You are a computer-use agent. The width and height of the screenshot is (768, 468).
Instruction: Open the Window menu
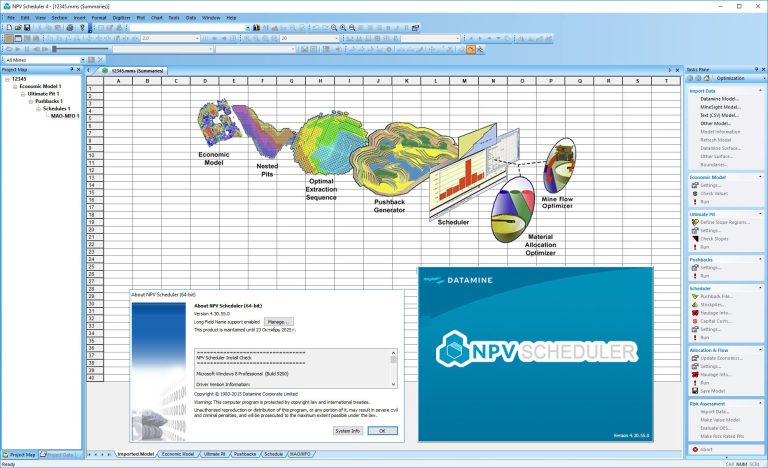click(x=211, y=18)
